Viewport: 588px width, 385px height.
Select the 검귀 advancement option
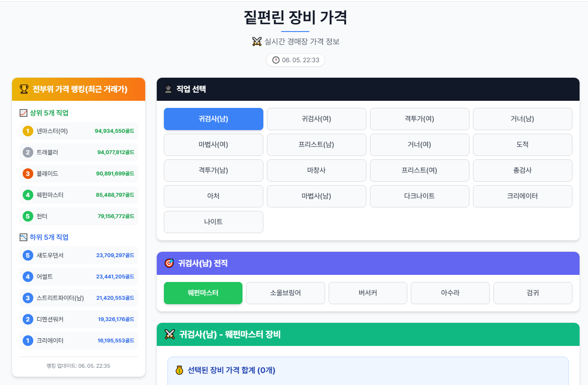click(x=532, y=293)
